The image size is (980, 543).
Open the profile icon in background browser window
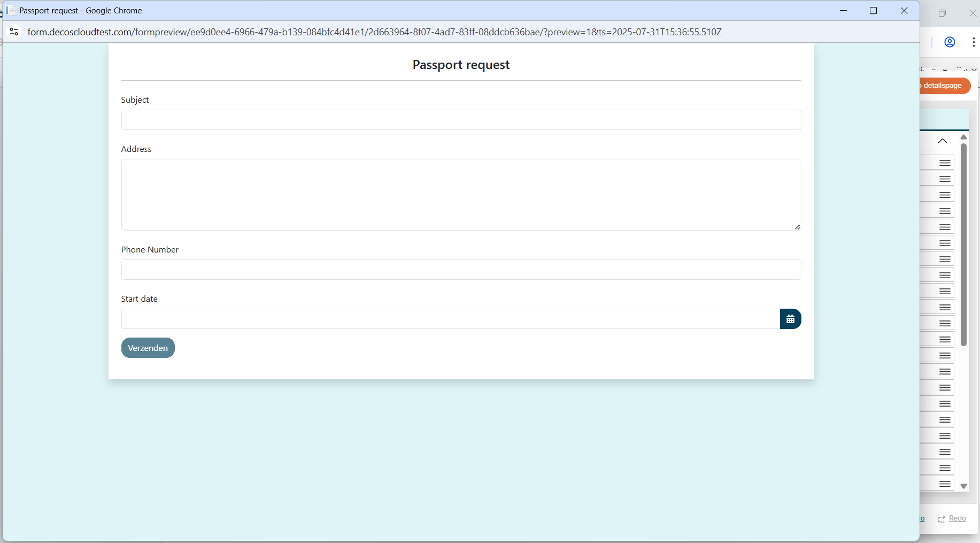click(950, 42)
